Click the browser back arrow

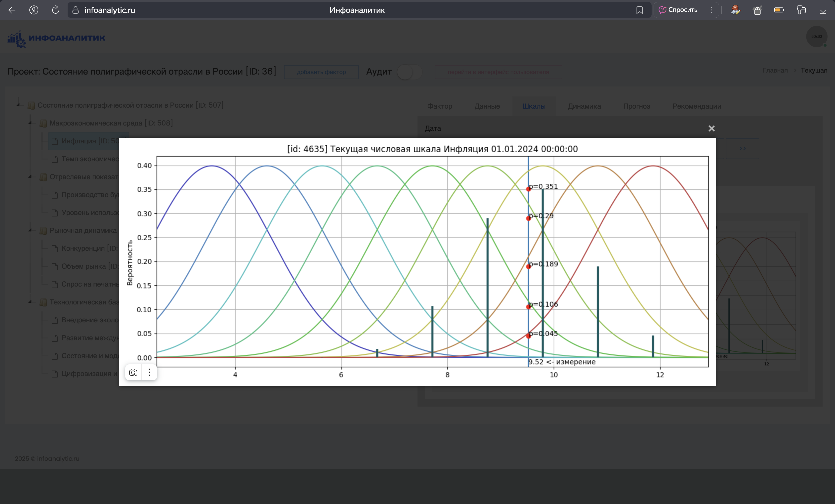12,10
